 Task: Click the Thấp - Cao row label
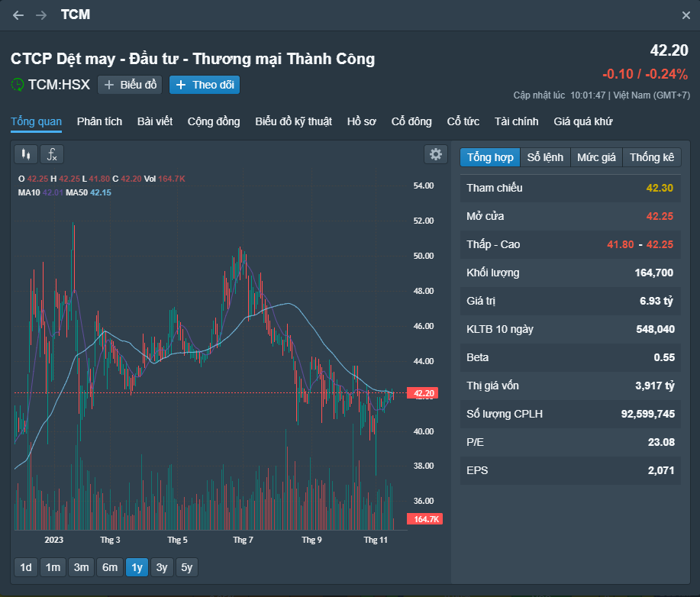pyautogui.click(x=493, y=244)
